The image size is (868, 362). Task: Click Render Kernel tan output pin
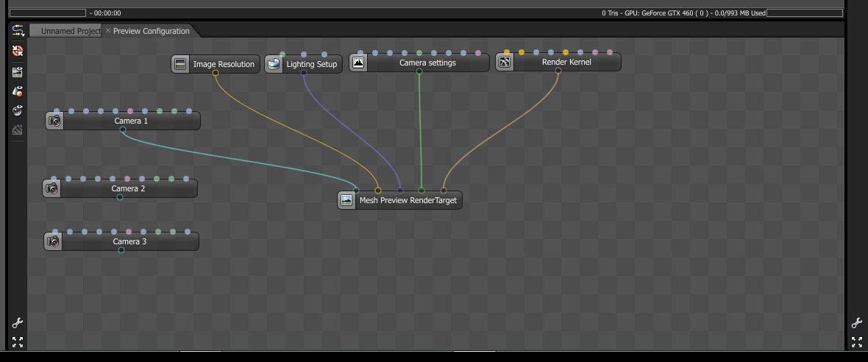(558, 71)
